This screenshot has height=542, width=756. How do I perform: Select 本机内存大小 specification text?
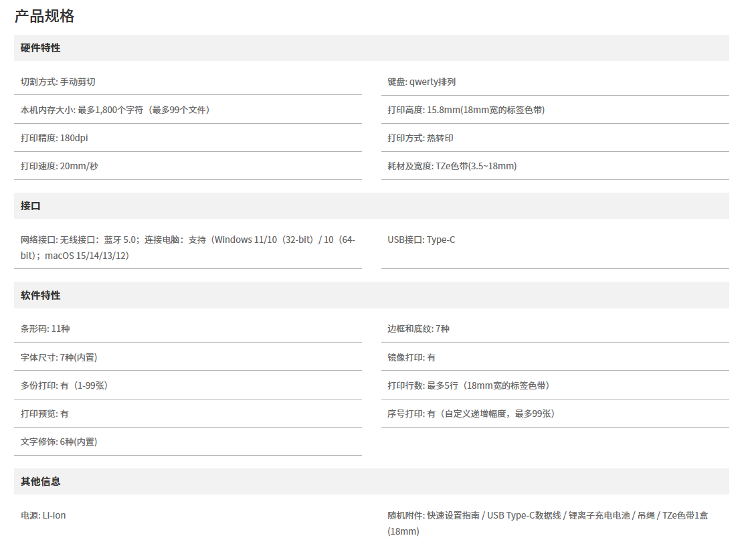[115, 110]
